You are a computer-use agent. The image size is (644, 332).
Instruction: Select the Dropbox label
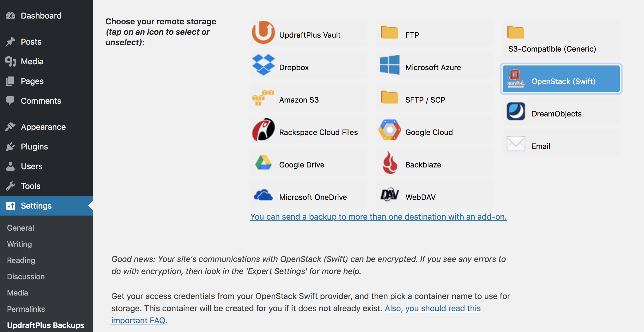pyautogui.click(x=294, y=68)
